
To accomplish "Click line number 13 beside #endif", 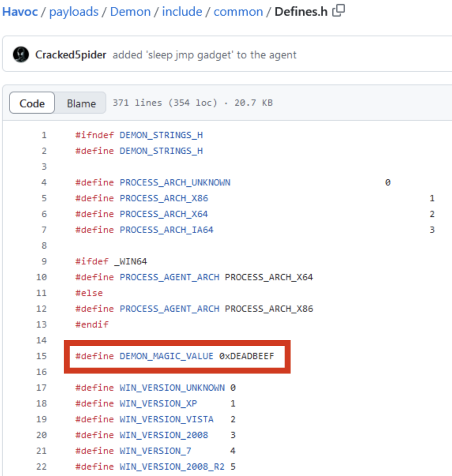I will pyautogui.click(x=41, y=324).
